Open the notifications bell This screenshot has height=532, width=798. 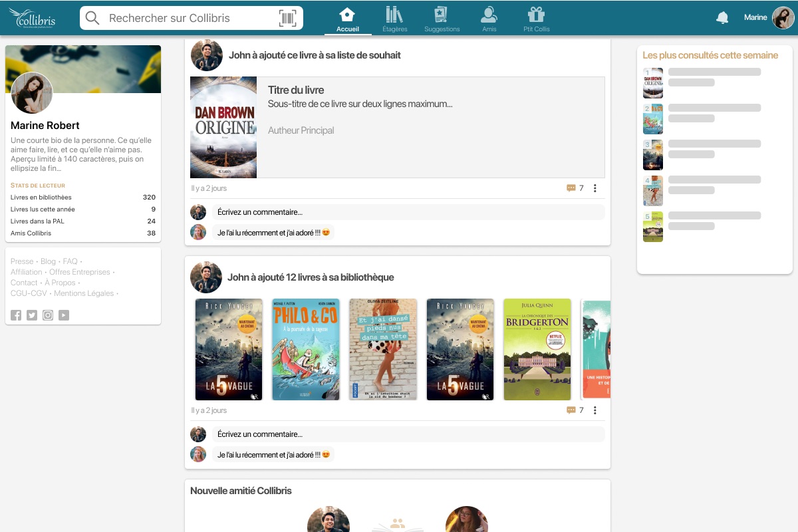click(722, 18)
